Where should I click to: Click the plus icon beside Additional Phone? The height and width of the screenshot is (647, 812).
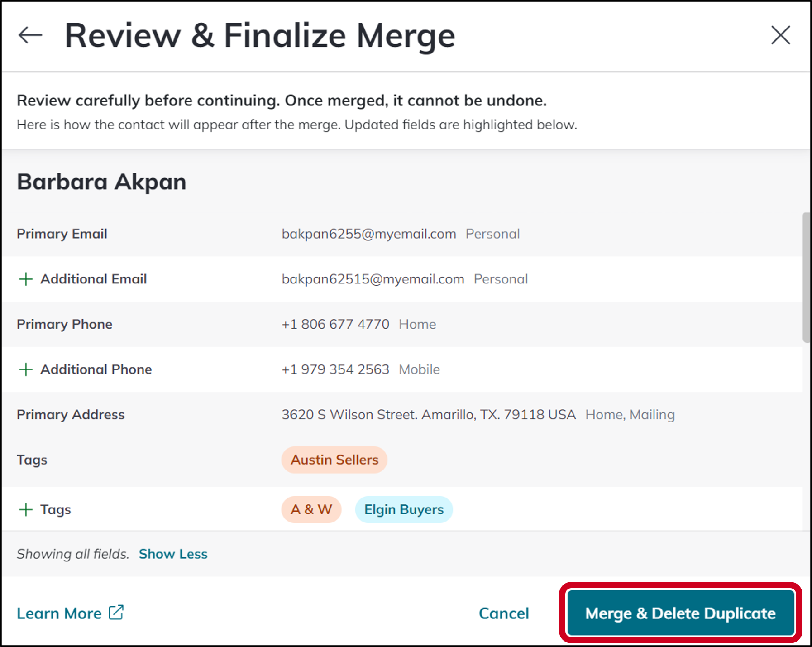26,369
